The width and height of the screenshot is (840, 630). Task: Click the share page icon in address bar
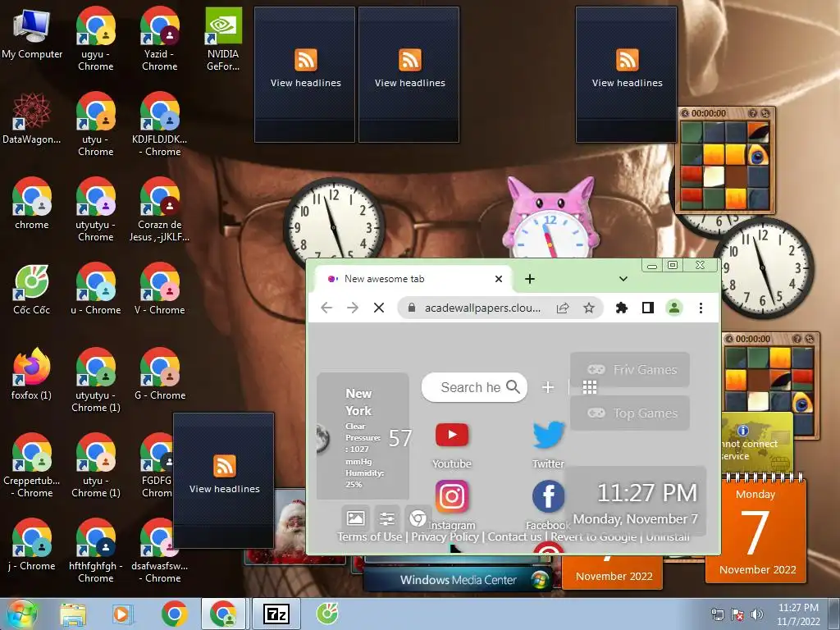coord(563,308)
